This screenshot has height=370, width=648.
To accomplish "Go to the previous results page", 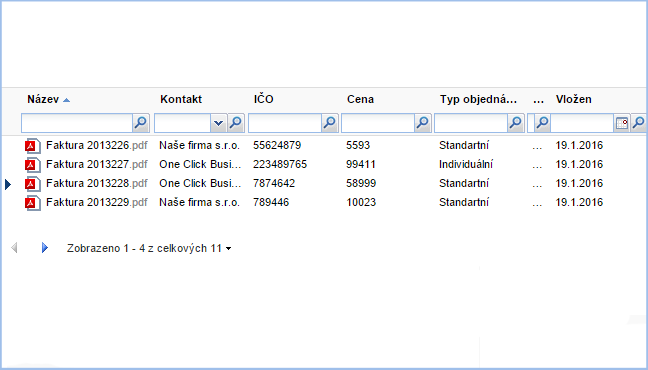I will pyautogui.click(x=14, y=248).
